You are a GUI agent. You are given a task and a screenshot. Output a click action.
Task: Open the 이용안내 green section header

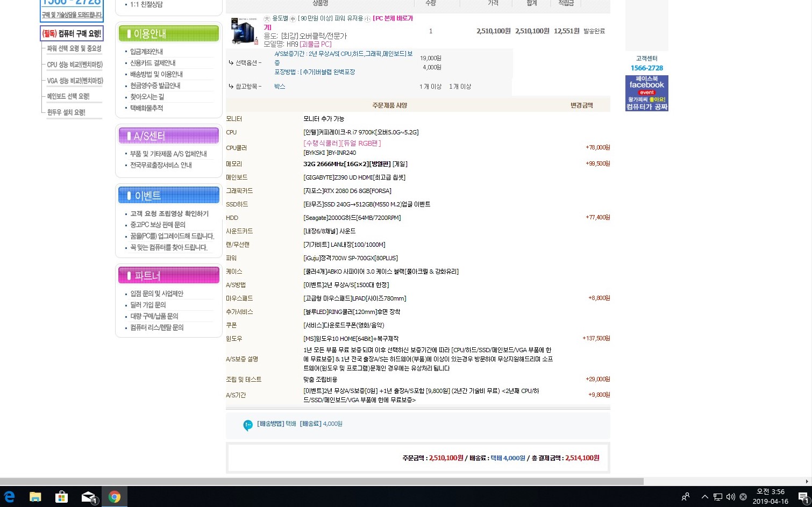(x=169, y=33)
